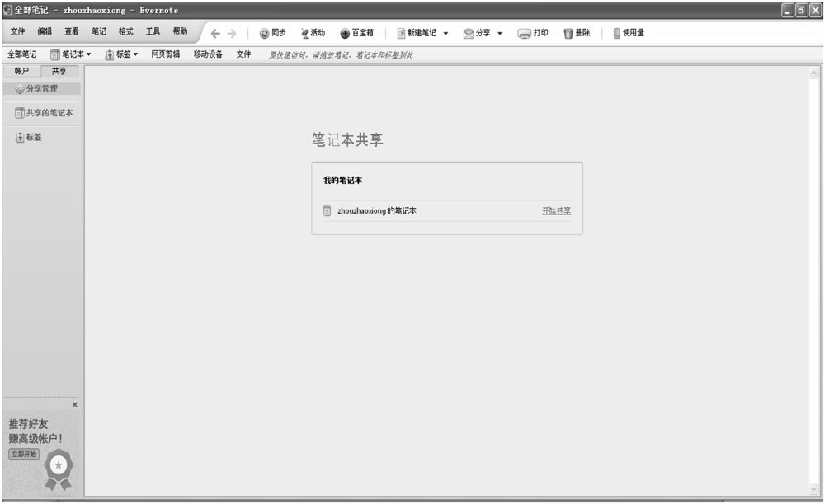Select 标签 in the left sidebar

(x=28, y=137)
